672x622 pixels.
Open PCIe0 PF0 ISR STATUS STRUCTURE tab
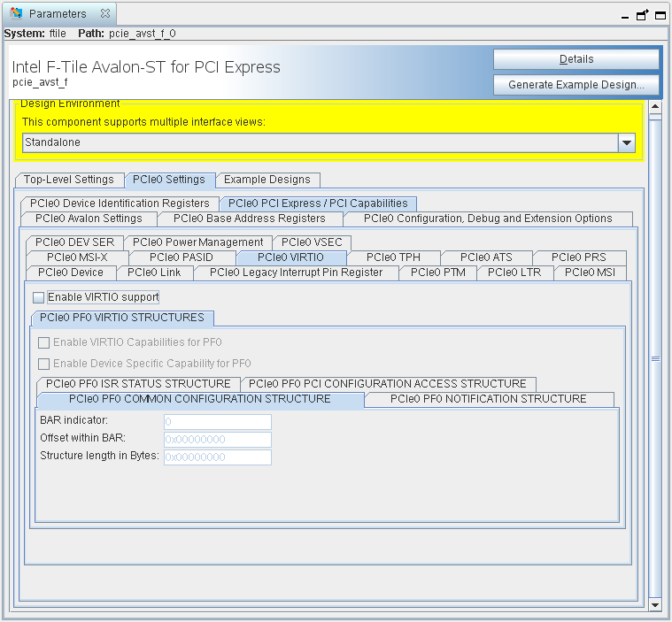click(x=138, y=384)
